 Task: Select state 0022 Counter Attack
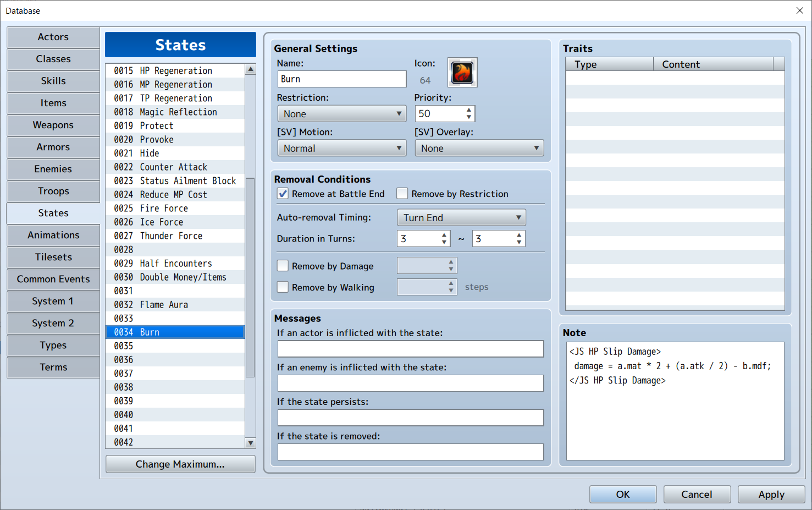click(175, 167)
